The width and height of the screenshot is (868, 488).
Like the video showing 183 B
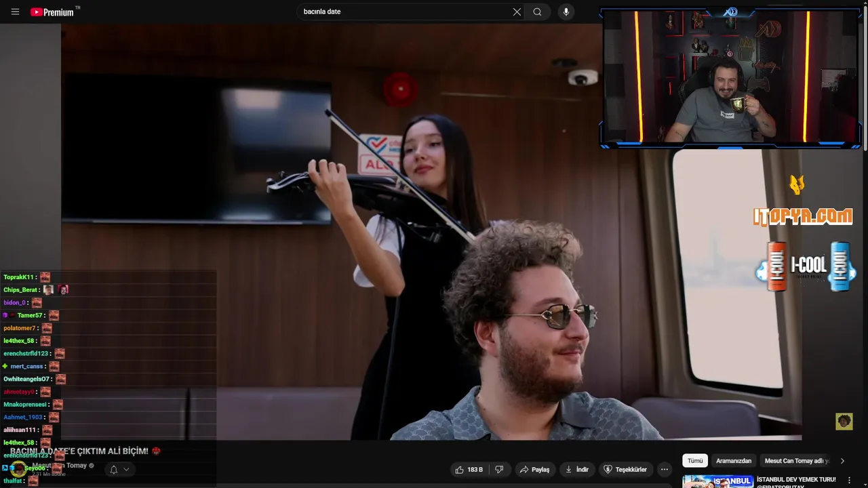pyautogui.click(x=469, y=469)
